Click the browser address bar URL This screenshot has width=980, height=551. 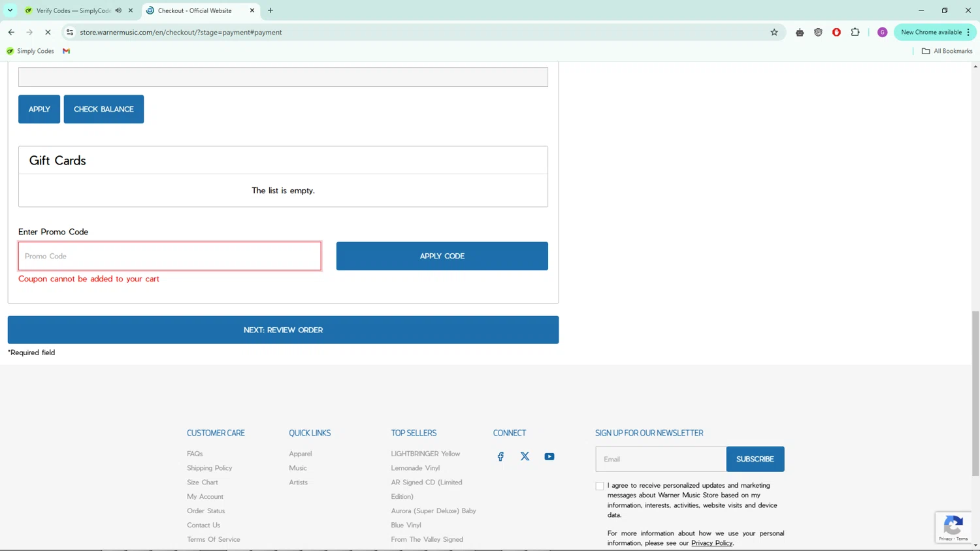tap(181, 32)
